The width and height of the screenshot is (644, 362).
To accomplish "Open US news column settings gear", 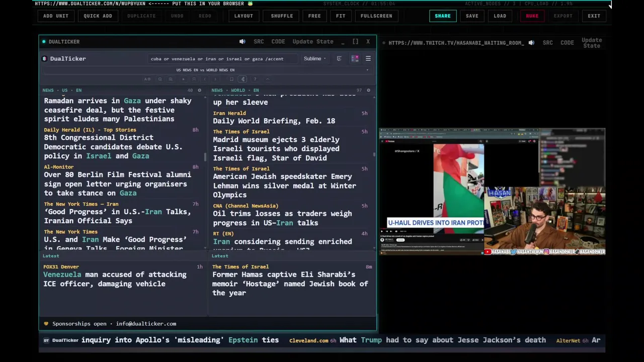I will (x=199, y=90).
